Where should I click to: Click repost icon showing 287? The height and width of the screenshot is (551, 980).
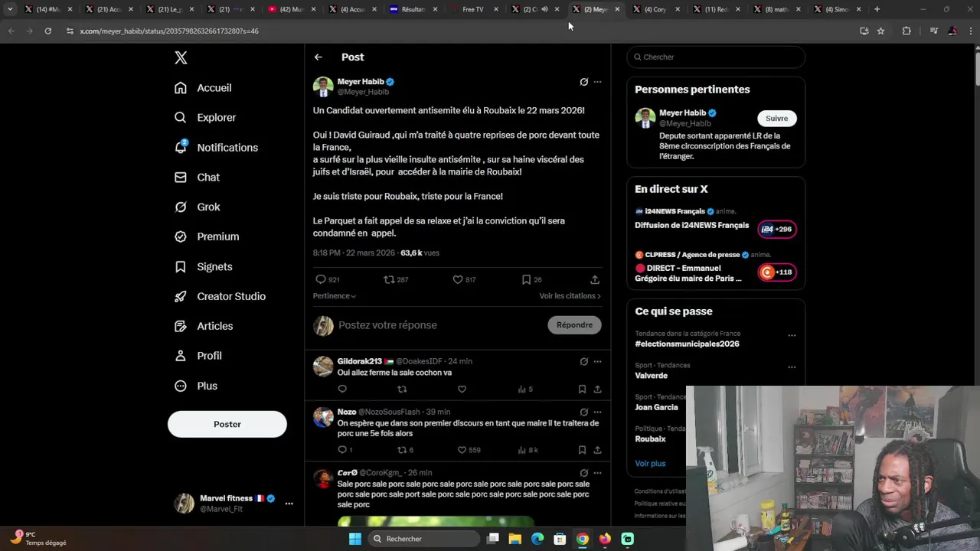pyautogui.click(x=389, y=280)
